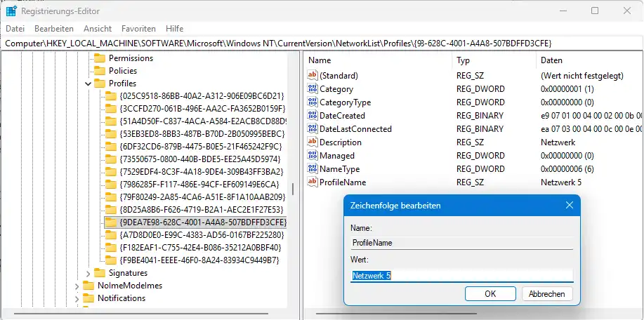
Task: Click the Description string value icon
Action: point(313,142)
